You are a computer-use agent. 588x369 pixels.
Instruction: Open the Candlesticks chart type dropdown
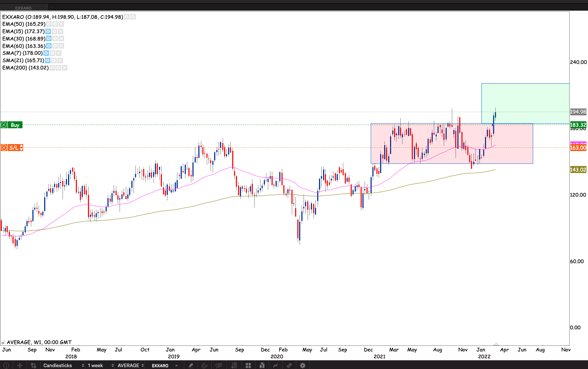click(63, 365)
